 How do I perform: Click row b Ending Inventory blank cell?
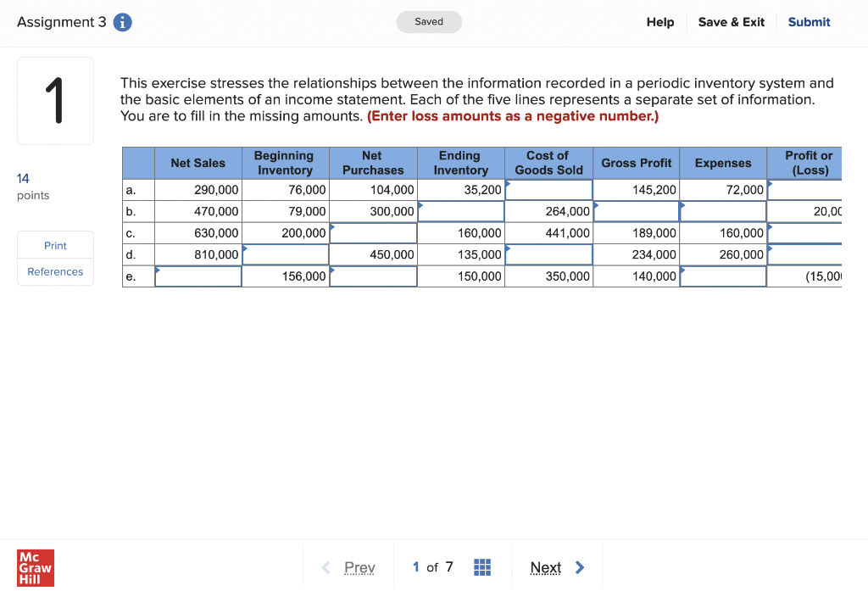point(460,211)
